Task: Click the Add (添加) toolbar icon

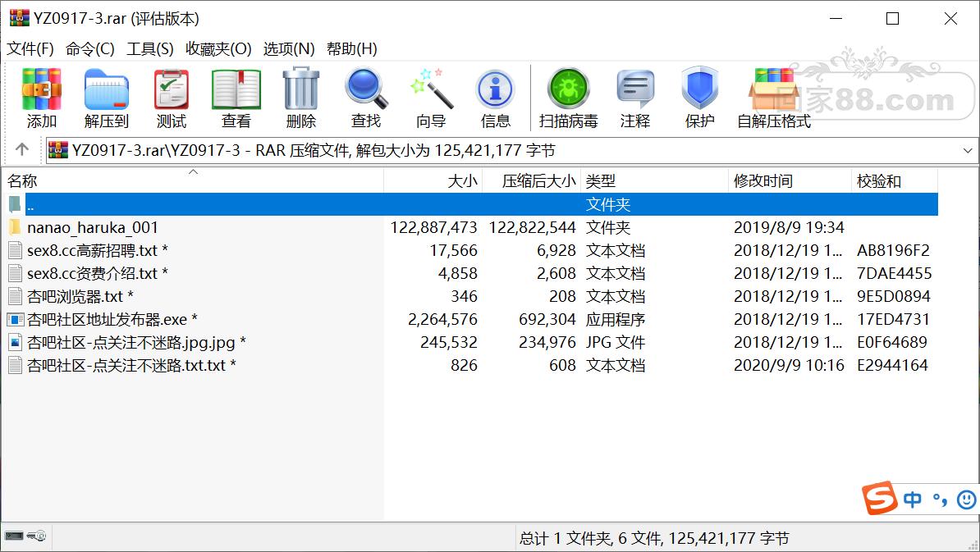Action: (x=41, y=89)
